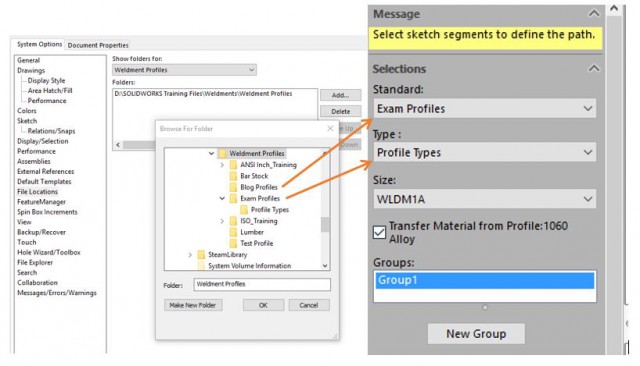Select the ANSI Inch_Training folder
Screen dimensions: 640x366
[x=268, y=165]
